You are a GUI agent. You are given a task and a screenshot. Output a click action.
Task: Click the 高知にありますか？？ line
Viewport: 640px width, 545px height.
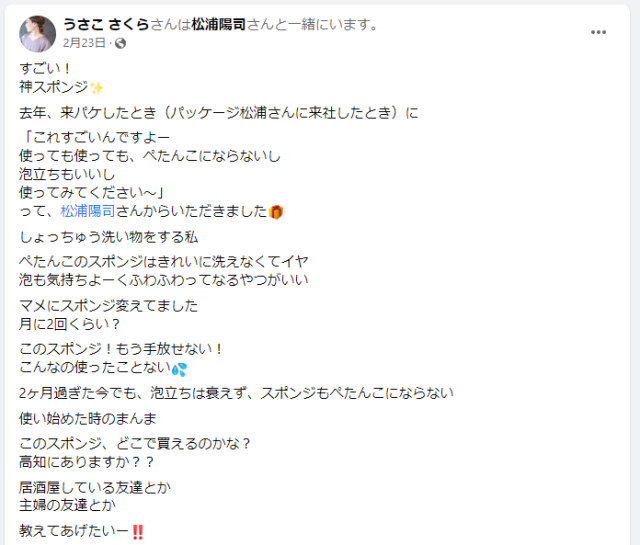click(87, 462)
